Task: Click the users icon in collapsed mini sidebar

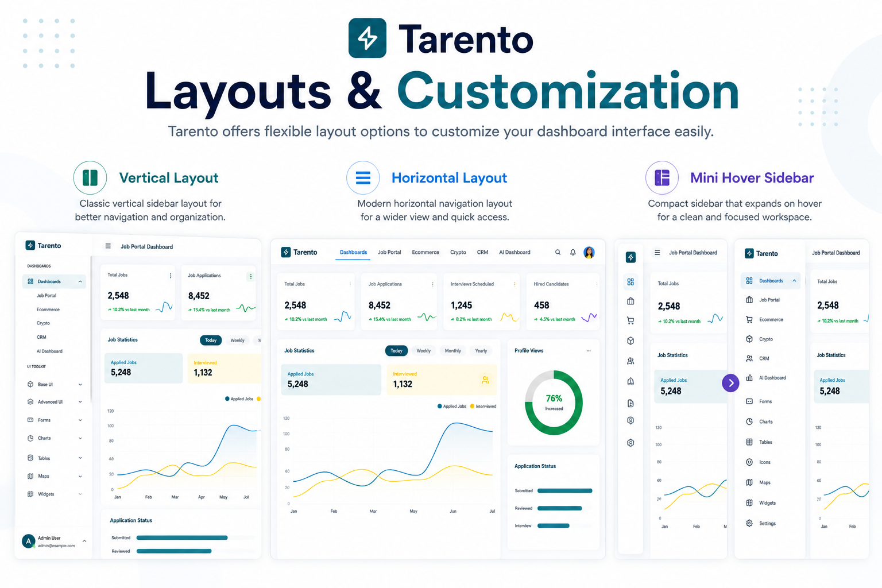Action: (x=630, y=361)
